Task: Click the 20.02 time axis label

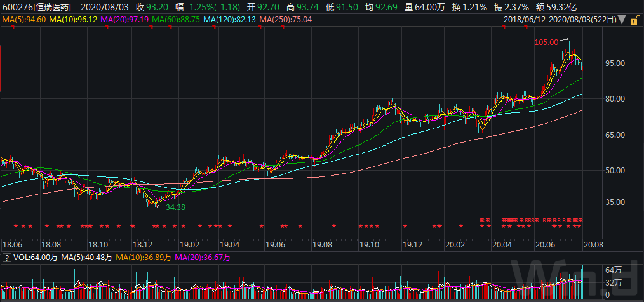Action: pos(455,245)
